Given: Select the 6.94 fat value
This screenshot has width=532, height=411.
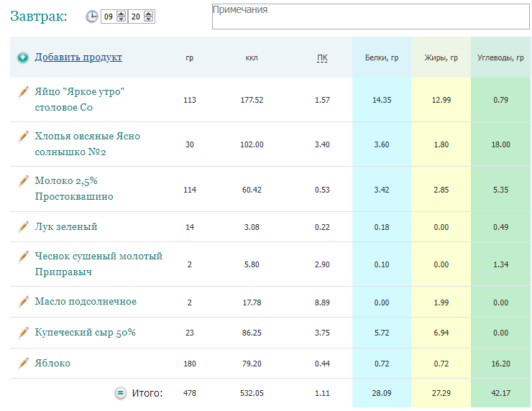Looking at the screenshot, I should click(441, 333).
